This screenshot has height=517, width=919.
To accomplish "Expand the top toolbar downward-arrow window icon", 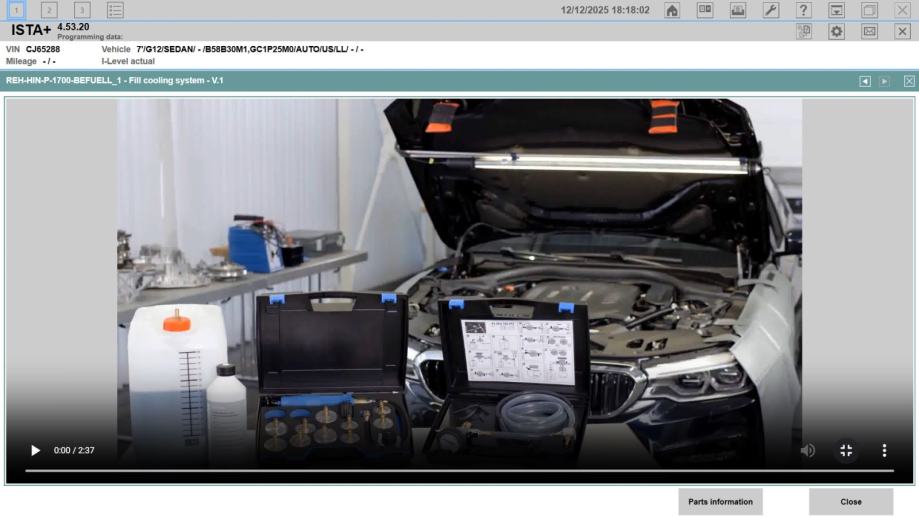I will pyautogui.click(x=836, y=10).
